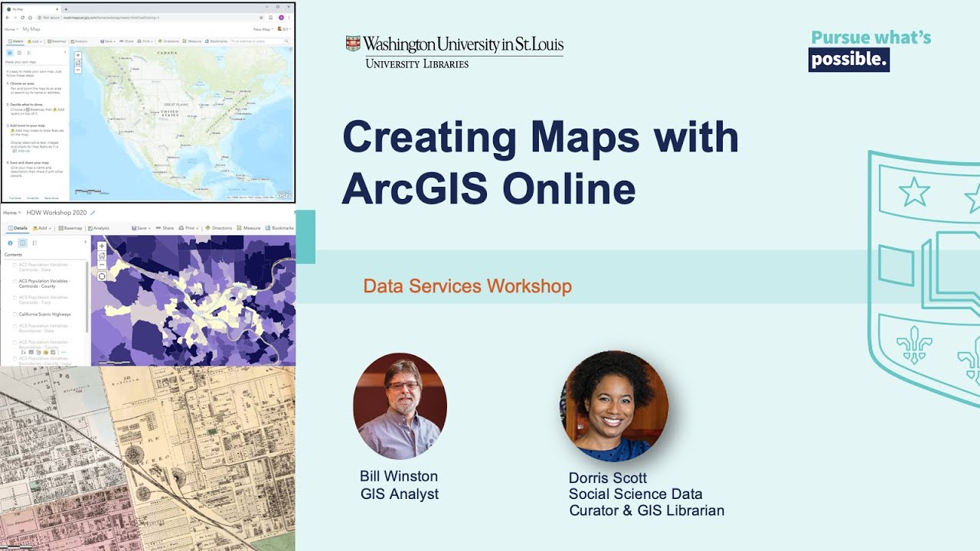Expand the Add dropdown in My Map toolbar

[34, 41]
